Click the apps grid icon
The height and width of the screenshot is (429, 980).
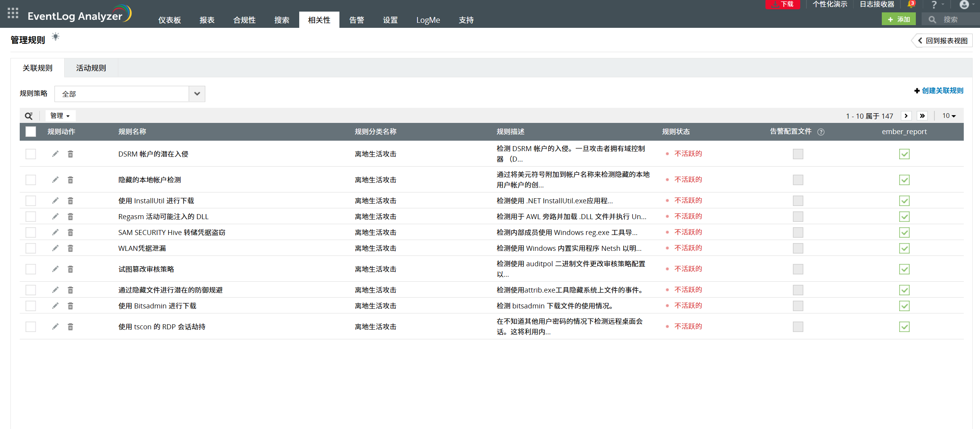(x=13, y=13)
